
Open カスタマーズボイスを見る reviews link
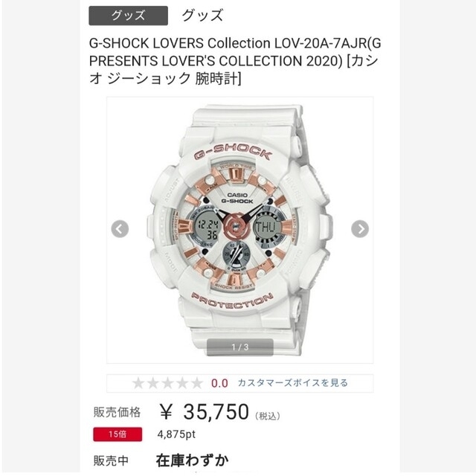click(292, 383)
